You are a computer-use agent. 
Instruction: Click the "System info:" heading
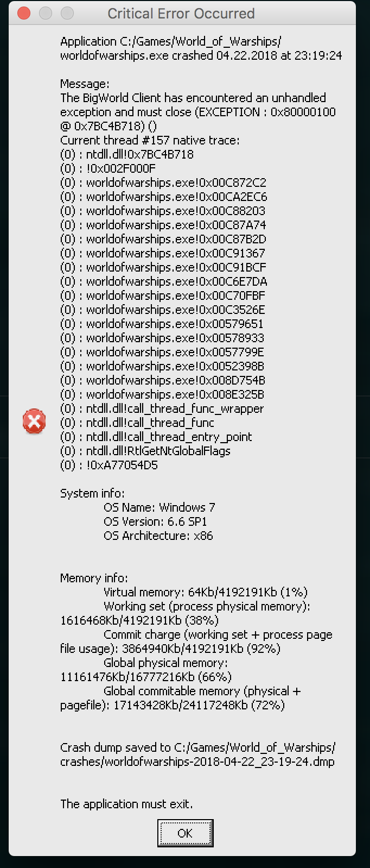click(92, 493)
